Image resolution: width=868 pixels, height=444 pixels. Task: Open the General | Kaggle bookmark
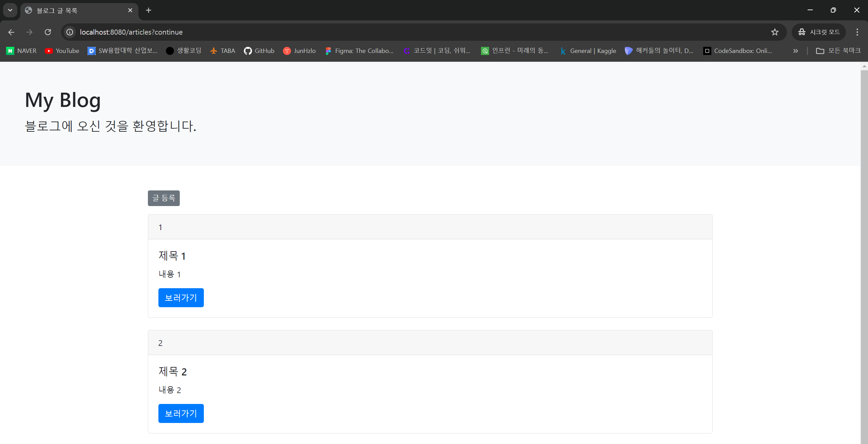tap(588, 51)
